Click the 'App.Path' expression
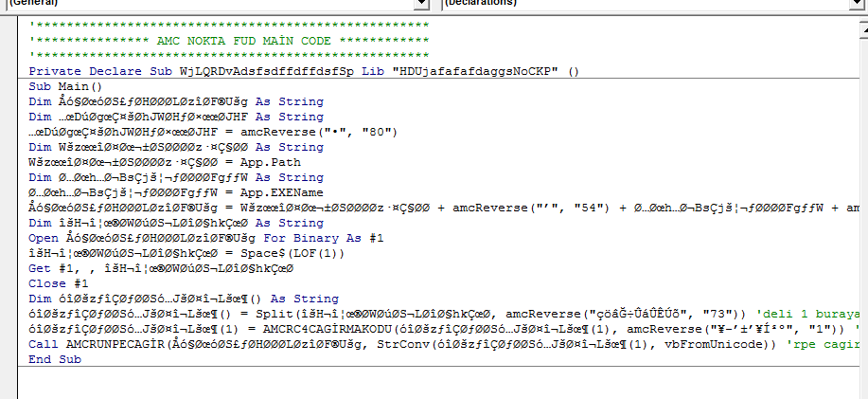 tap(270, 162)
